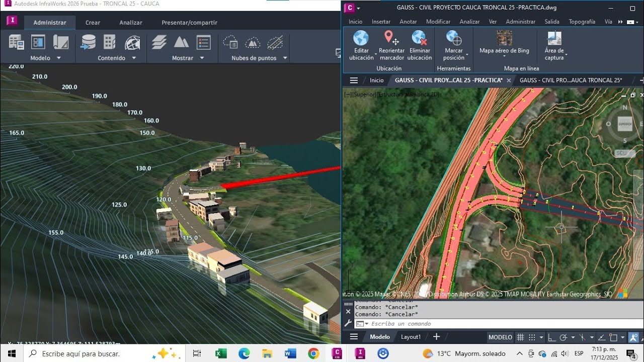Click the point cloud themes icon
The image size is (644, 362).
pyautogui.click(x=230, y=42)
